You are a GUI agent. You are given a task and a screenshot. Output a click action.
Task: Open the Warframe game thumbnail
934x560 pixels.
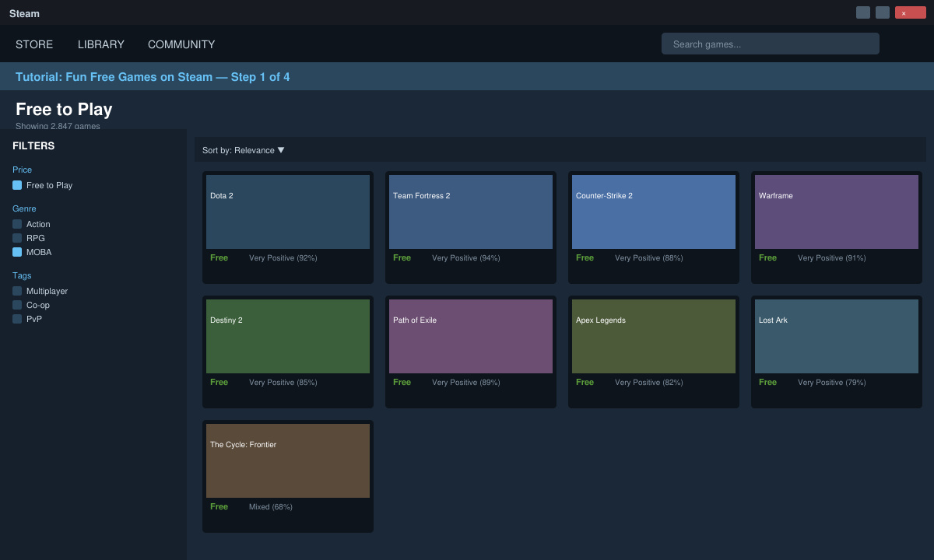click(837, 212)
